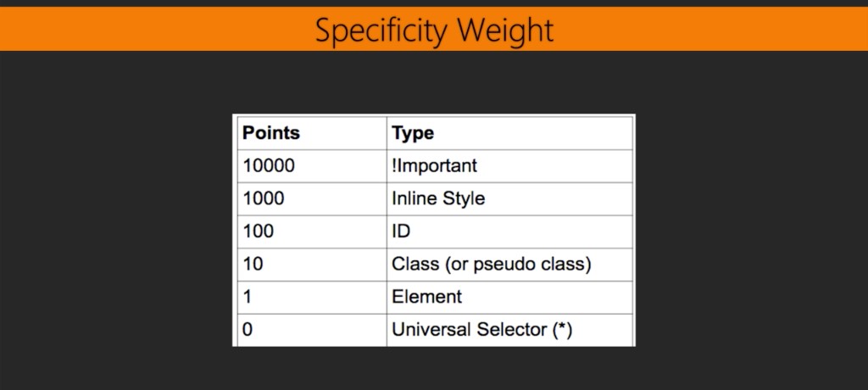Click the word "Selector" in the last row
Image resolution: width=868 pixels, height=390 pixels.
511,330
